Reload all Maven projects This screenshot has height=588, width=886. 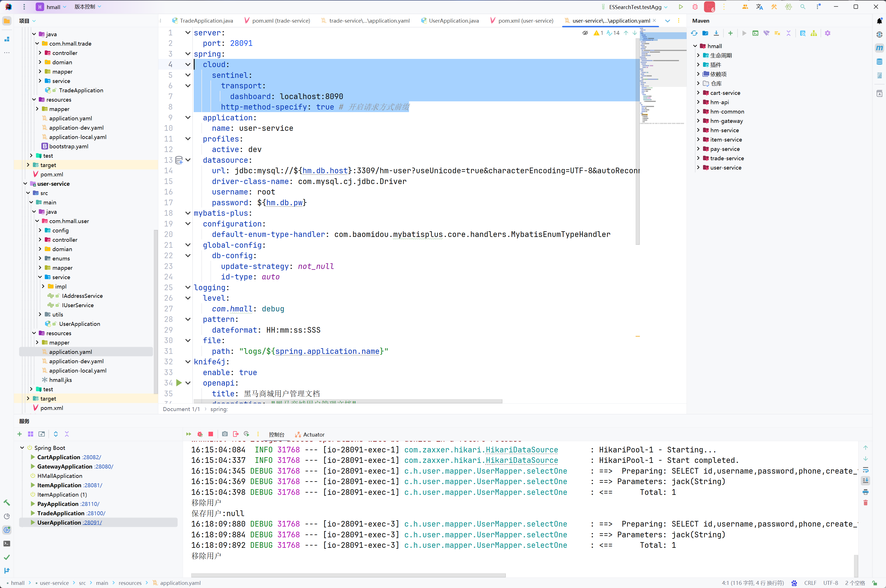click(x=694, y=33)
